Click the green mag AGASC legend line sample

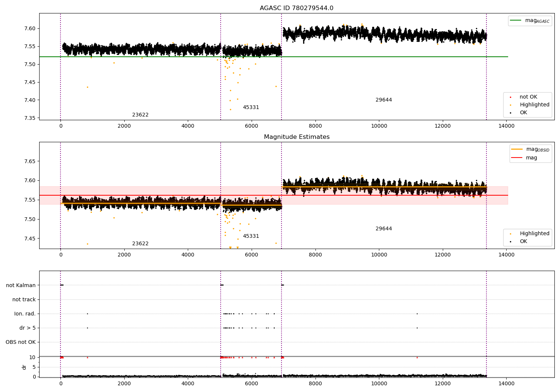point(516,21)
